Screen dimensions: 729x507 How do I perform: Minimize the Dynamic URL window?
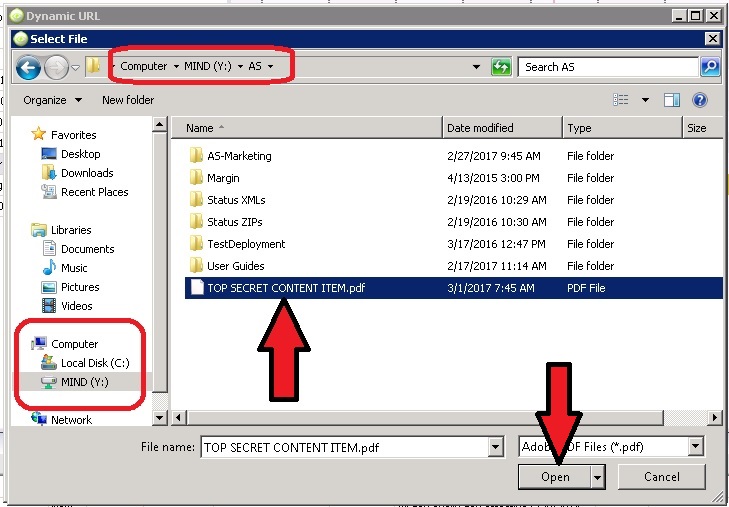click(x=679, y=16)
